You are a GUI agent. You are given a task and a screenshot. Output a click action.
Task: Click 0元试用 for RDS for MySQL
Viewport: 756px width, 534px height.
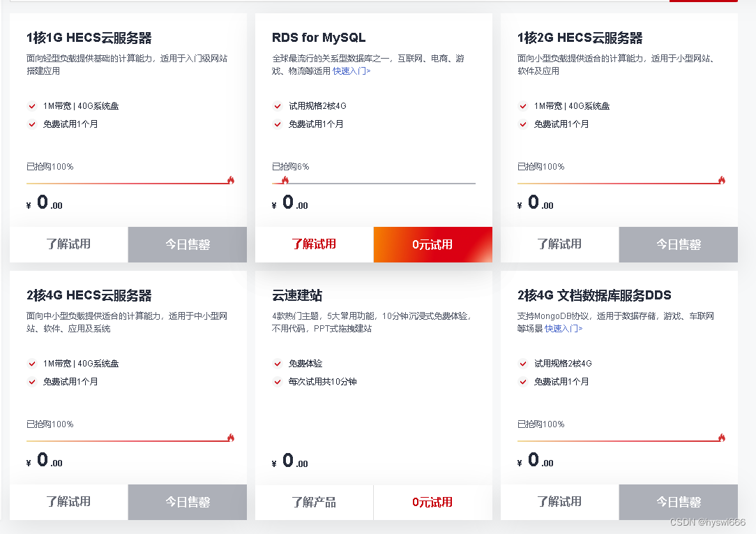[x=432, y=244]
